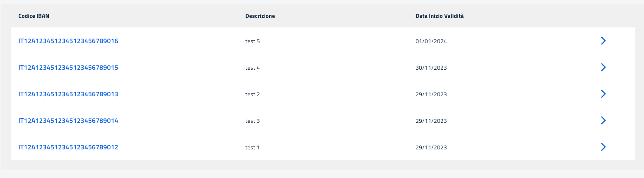This screenshot has width=644, height=178.
Task: Select the chevron icon for test 1 row
Action: click(603, 147)
